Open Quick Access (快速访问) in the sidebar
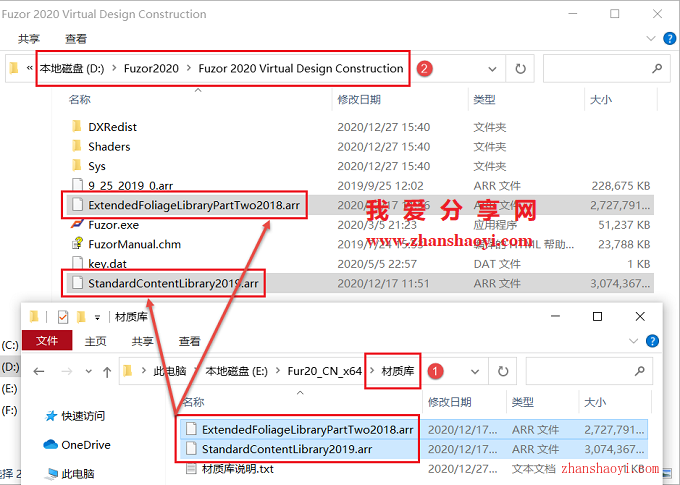680x485 pixels. tap(75, 416)
